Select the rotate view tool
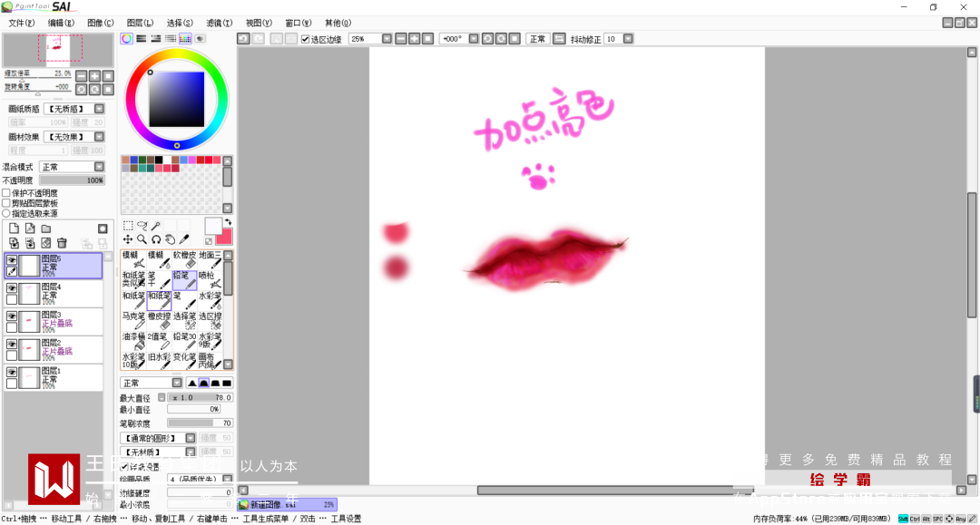This screenshot has width=980, height=525. pos(156,239)
